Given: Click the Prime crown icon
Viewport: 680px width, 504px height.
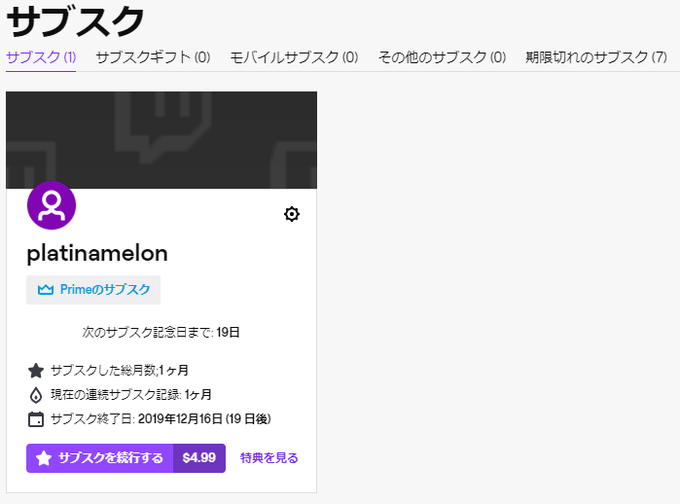Looking at the screenshot, I should 46,289.
